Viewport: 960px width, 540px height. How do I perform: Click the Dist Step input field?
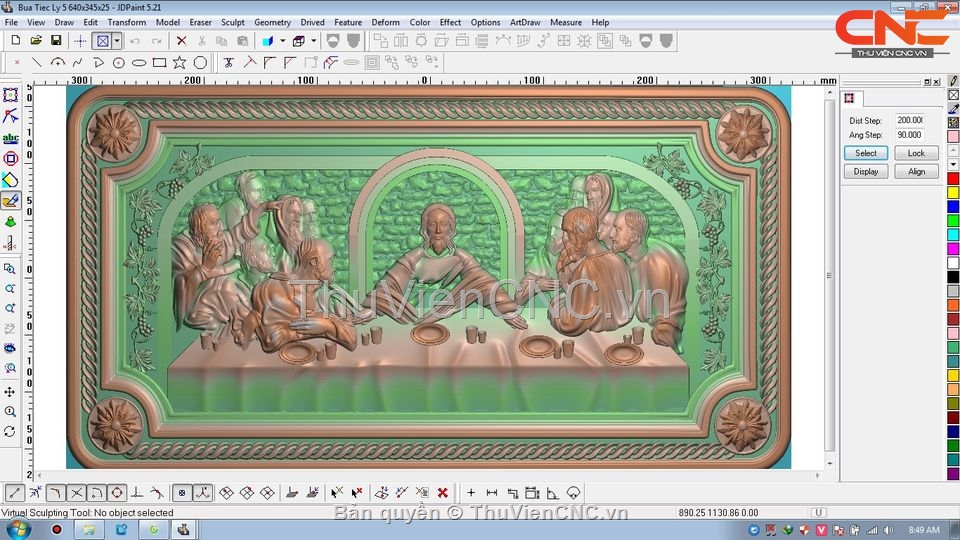pyautogui.click(x=910, y=120)
